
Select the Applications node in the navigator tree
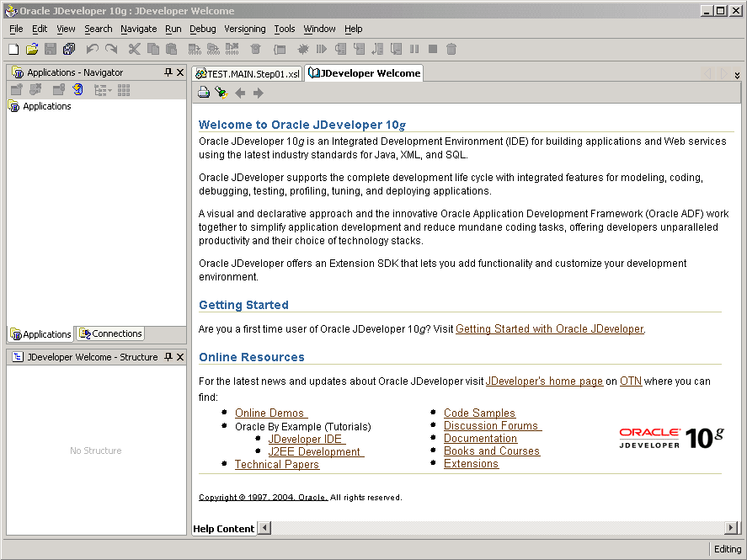tap(47, 106)
